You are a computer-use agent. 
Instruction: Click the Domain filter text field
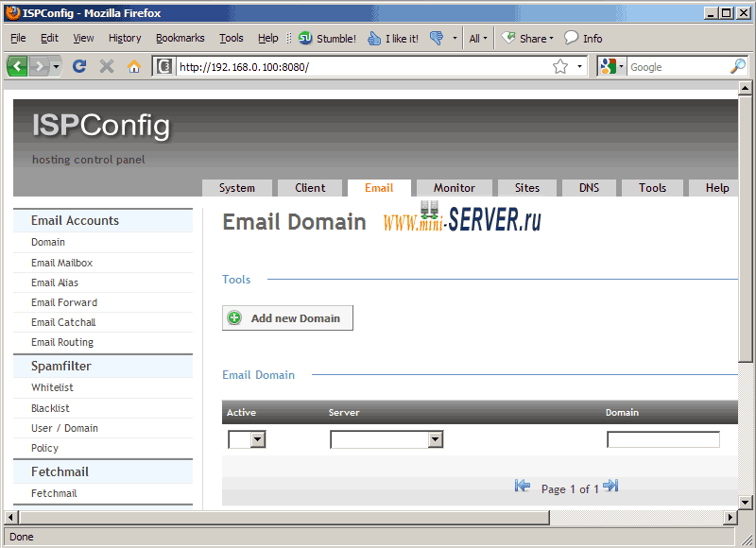tap(663, 439)
